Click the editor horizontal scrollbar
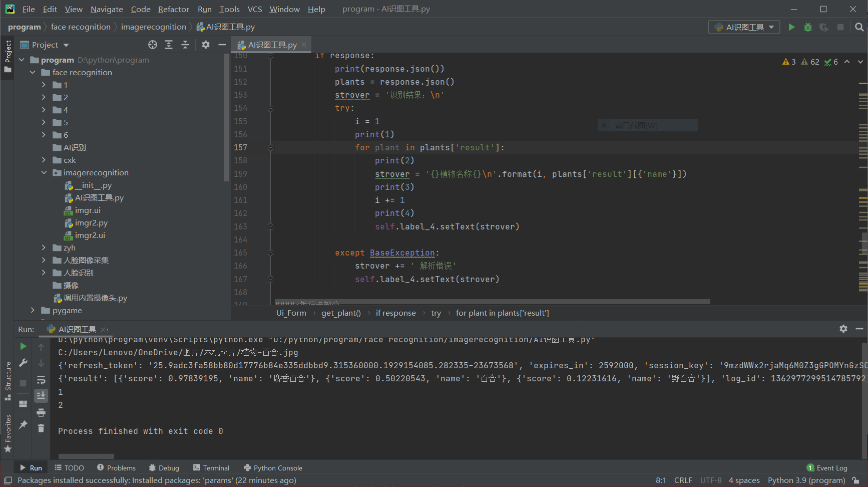The image size is (868, 487). (492, 302)
